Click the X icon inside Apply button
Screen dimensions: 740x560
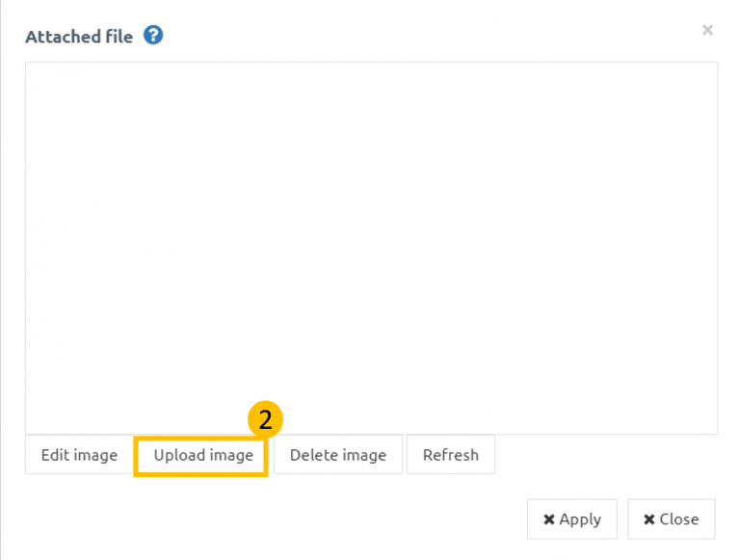pyautogui.click(x=548, y=520)
